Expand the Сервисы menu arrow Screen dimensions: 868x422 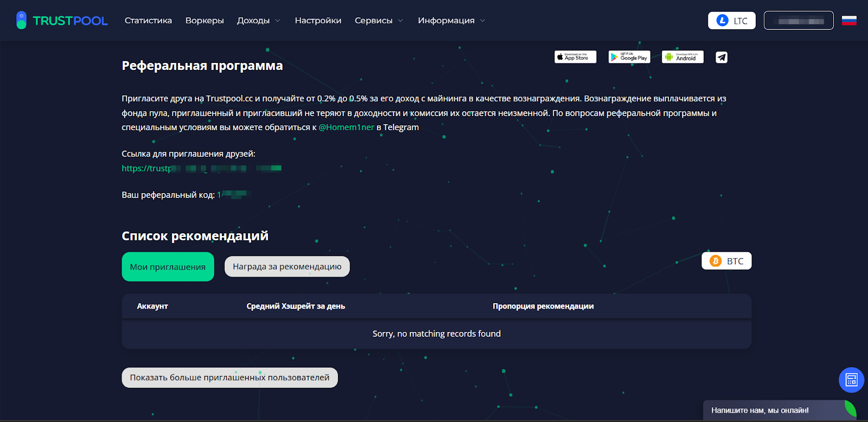pos(400,21)
